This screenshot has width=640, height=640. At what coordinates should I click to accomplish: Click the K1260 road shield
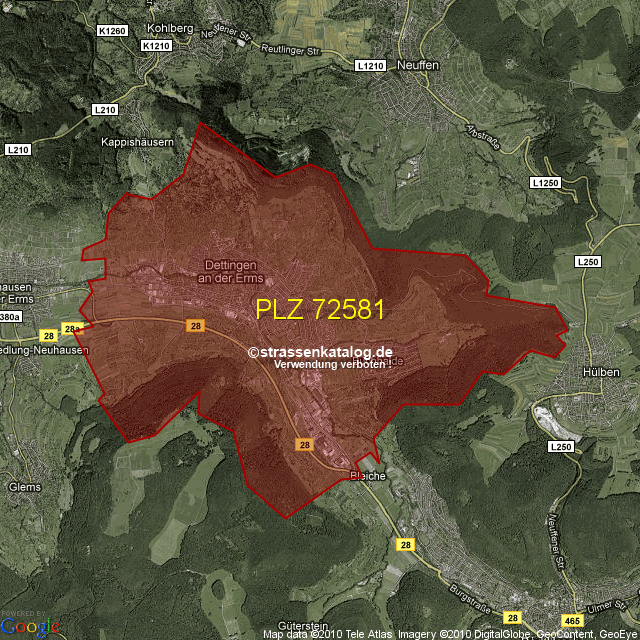click(113, 31)
